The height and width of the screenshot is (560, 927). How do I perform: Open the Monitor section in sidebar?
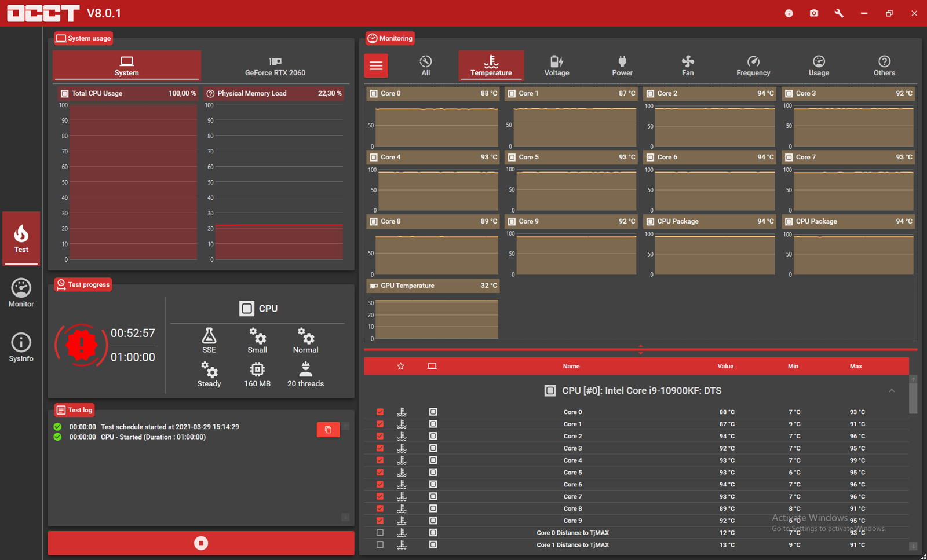coord(21,293)
